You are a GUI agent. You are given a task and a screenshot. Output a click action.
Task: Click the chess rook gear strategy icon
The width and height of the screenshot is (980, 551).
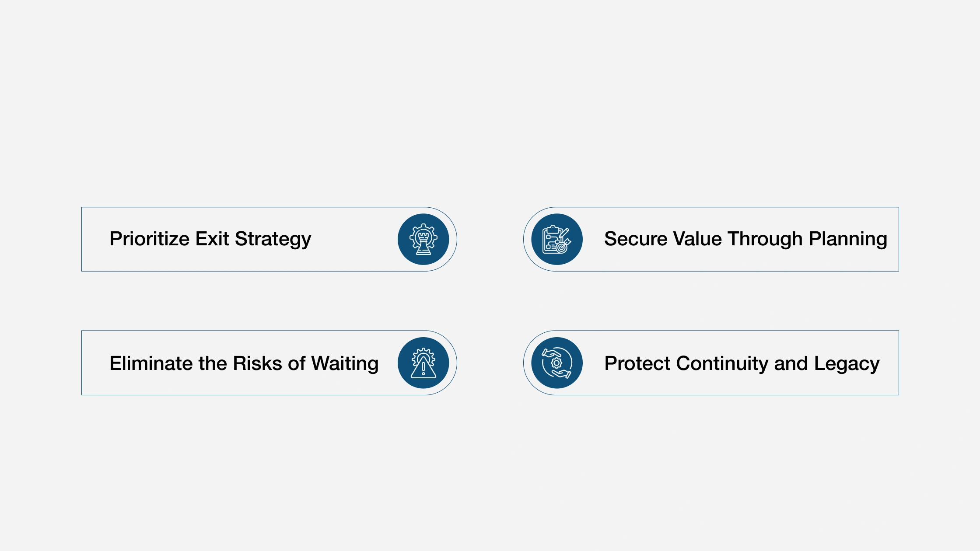(423, 239)
